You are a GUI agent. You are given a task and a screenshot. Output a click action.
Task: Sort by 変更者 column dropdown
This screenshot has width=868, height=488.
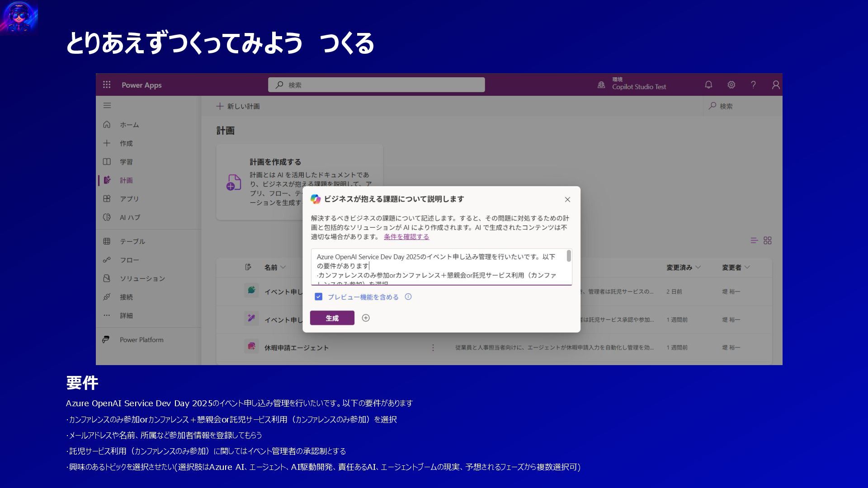click(736, 267)
